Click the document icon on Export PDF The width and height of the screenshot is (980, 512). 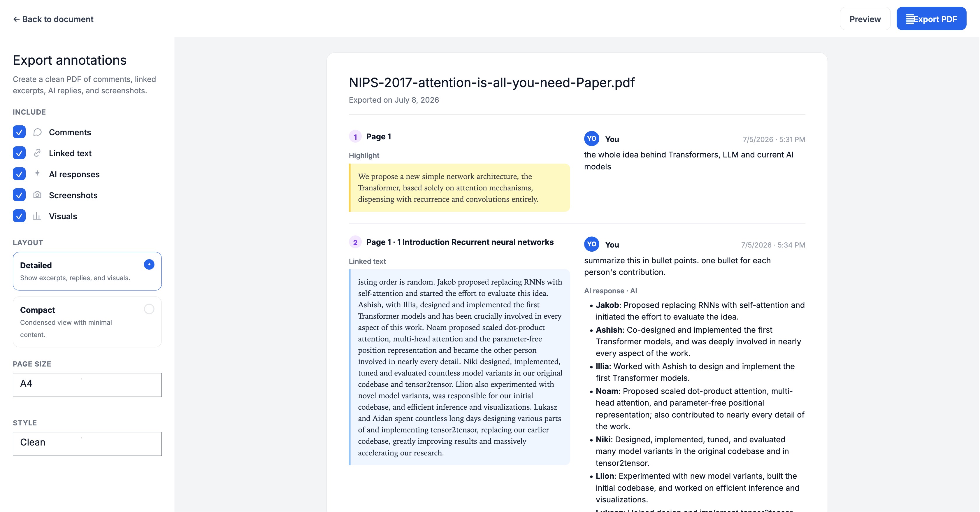point(910,19)
